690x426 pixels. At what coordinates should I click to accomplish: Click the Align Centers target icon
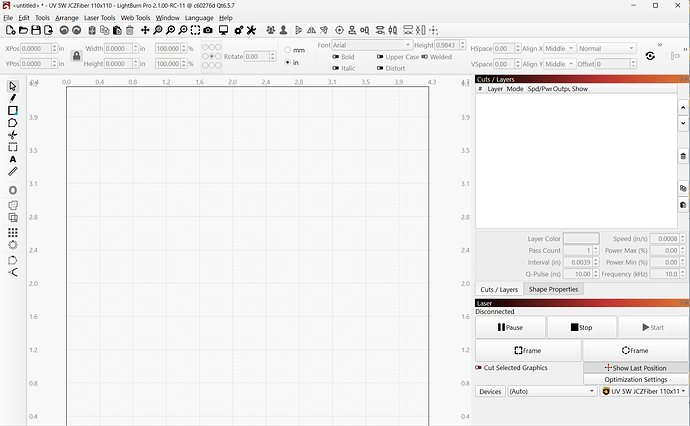(339, 30)
